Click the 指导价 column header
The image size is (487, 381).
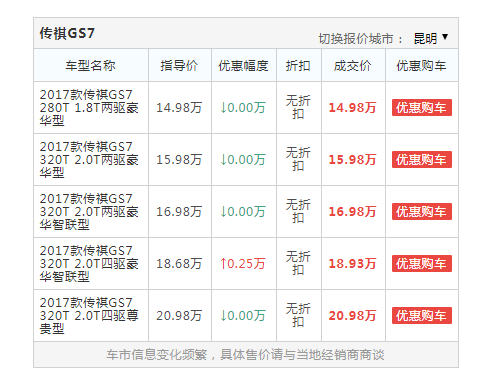[x=179, y=65]
